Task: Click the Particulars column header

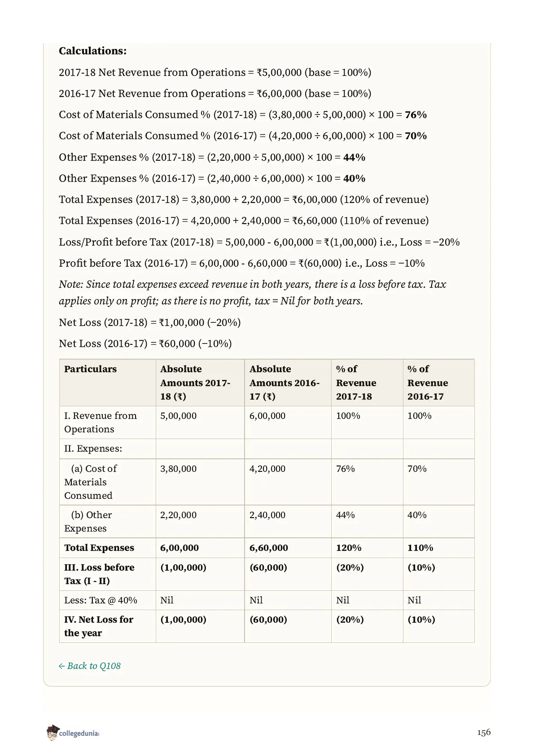Action: (90, 369)
